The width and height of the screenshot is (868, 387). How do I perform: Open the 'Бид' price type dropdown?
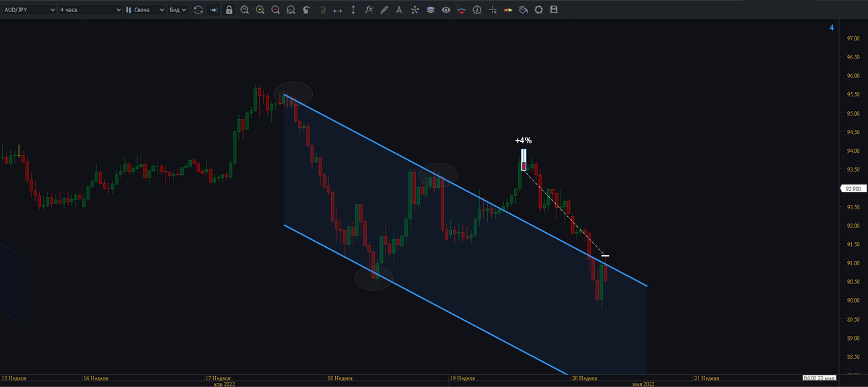(x=177, y=10)
